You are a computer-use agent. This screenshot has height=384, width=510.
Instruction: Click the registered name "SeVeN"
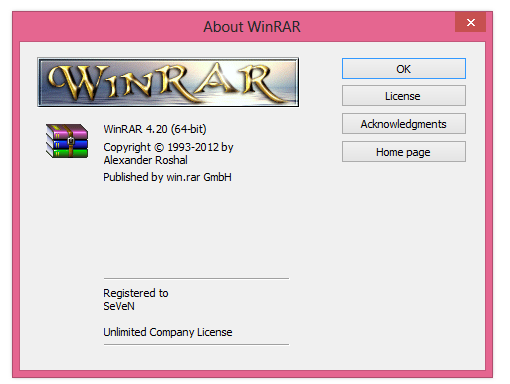pyautogui.click(x=119, y=306)
